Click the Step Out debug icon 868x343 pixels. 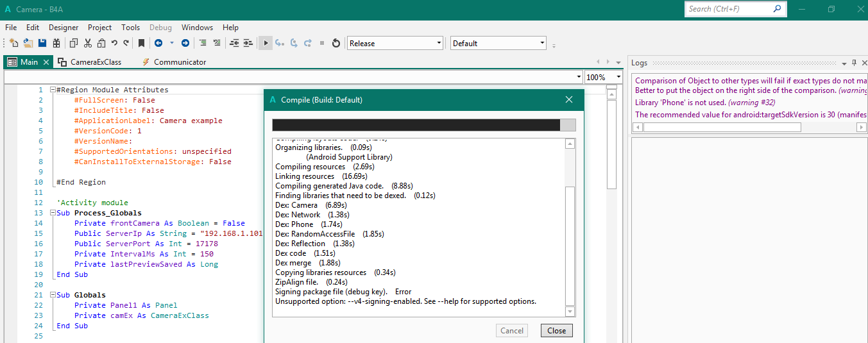point(308,43)
